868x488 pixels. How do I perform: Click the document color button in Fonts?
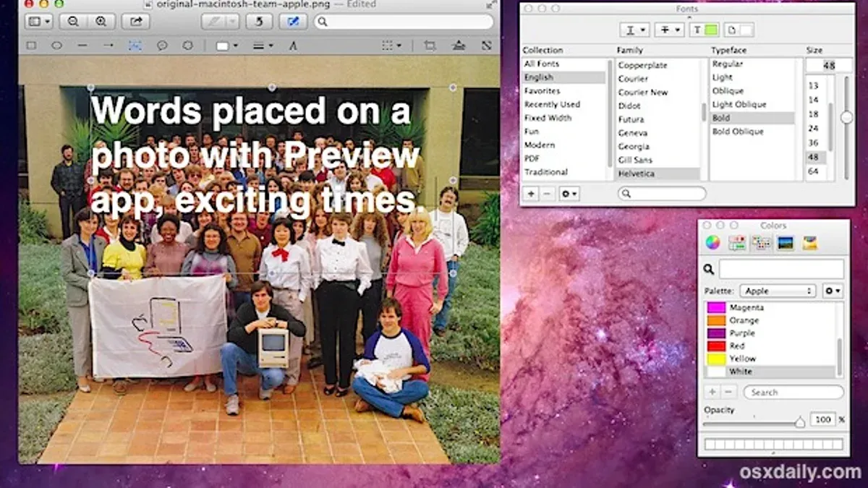click(x=739, y=30)
